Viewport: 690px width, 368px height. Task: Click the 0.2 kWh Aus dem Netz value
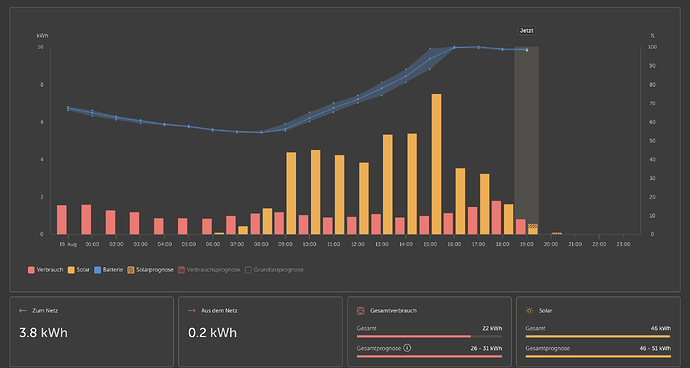pyautogui.click(x=213, y=333)
